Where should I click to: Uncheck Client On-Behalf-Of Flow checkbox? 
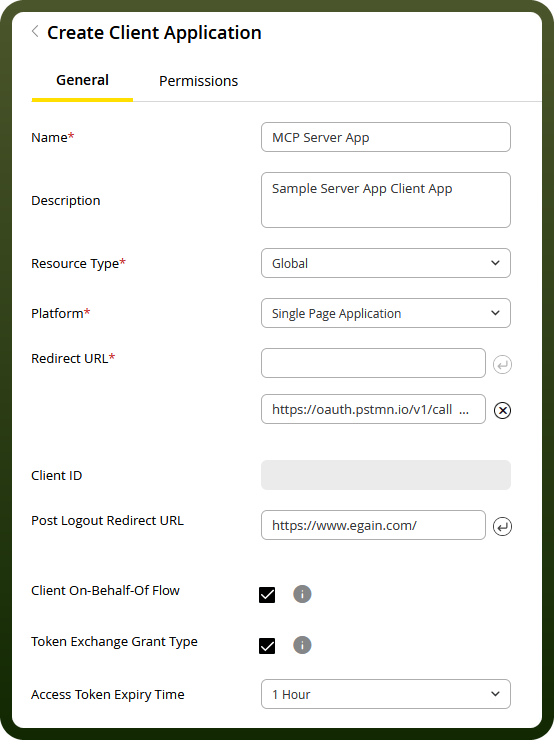tap(267, 595)
